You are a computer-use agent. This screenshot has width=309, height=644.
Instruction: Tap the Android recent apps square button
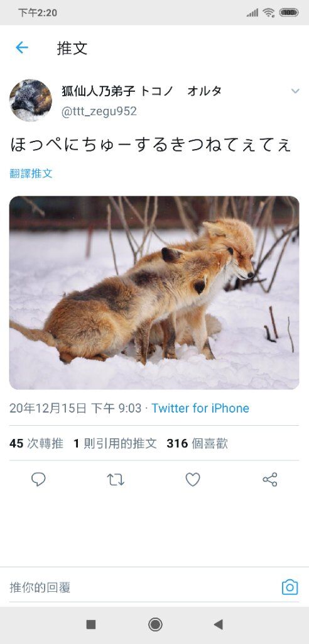pyautogui.click(x=91, y=625)
